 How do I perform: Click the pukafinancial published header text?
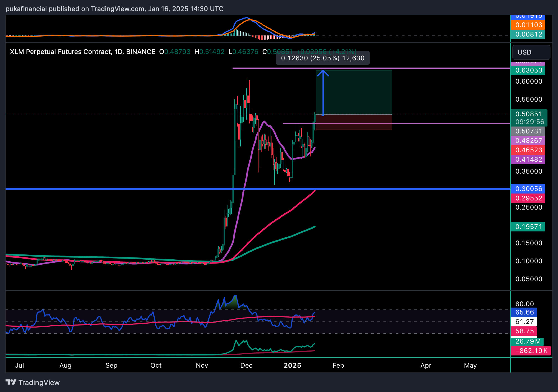coord(114,9)
